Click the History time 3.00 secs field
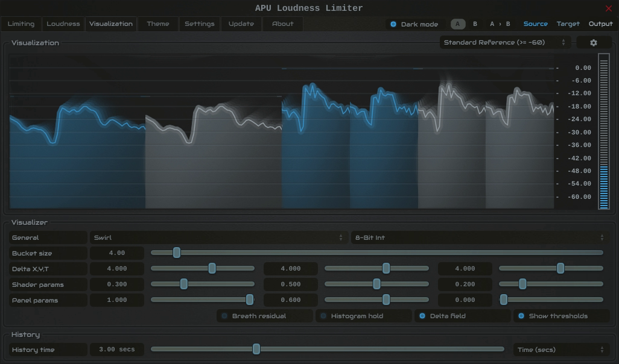 (117, 350)
